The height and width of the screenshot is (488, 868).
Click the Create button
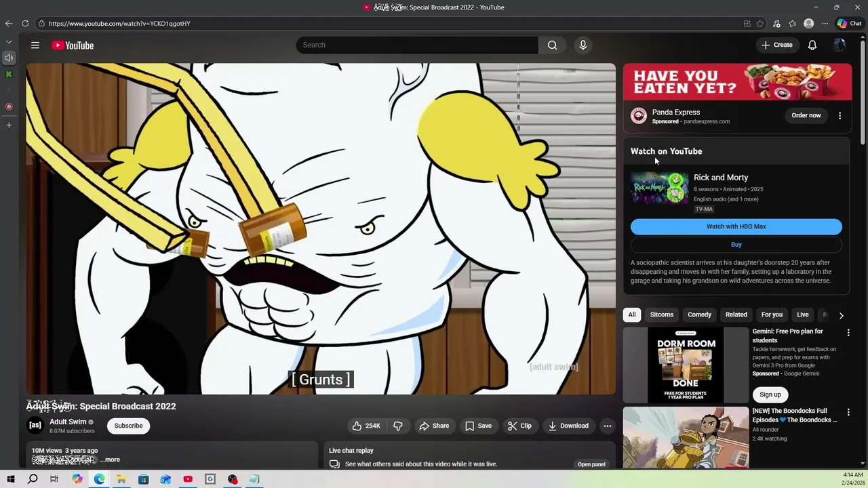(x=776, y=45)
